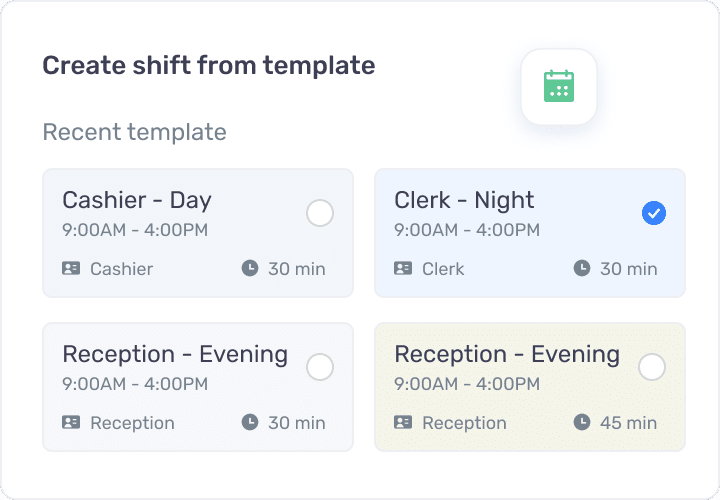Click the clock icon in the 30 min Reception card
The height and width of the screenshot is (500, 720).
(x=250, y=422)
